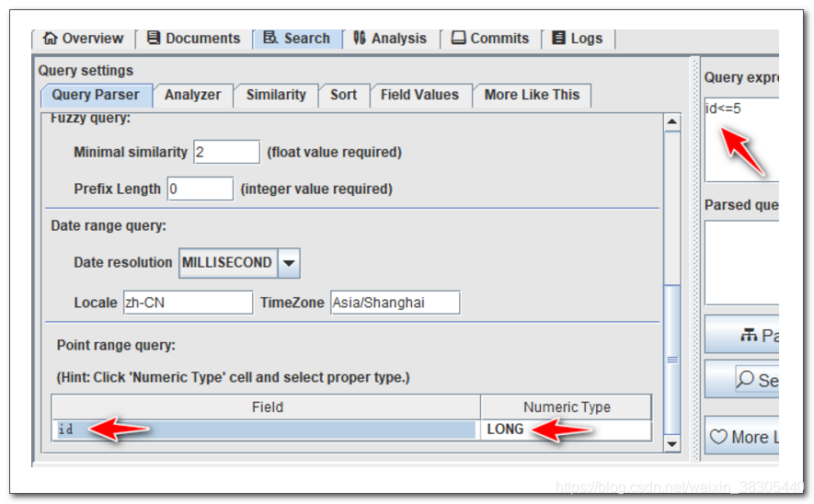Focus the Prefix Length input field

(201, 189)
